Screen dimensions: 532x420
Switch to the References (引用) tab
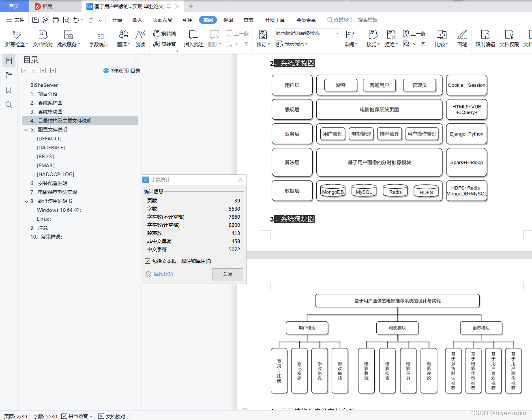coord(188,20)
